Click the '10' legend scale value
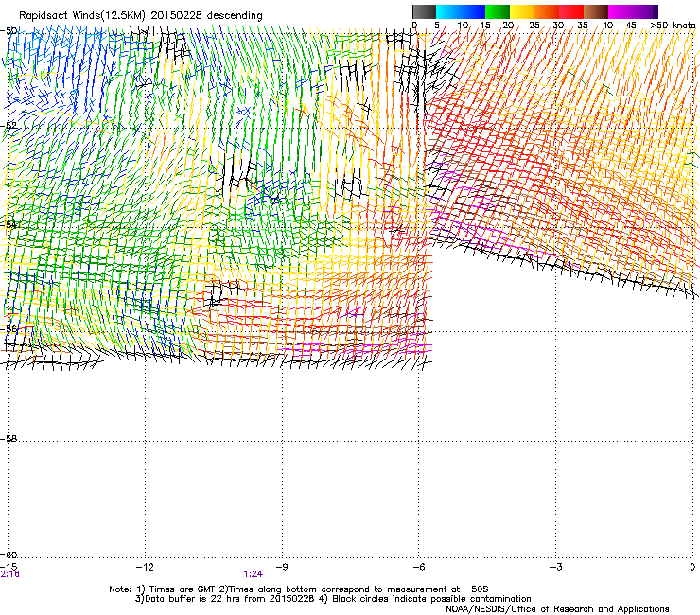The image size is (700, 615). [x=463, y=25]
